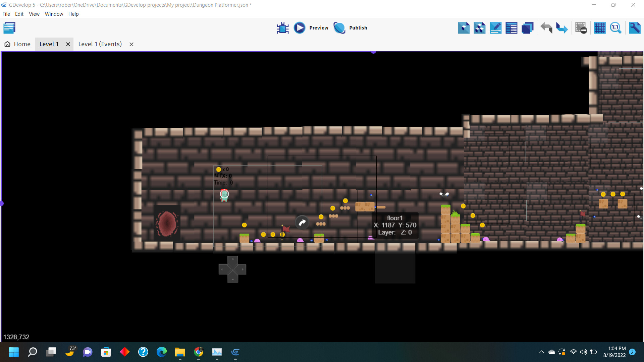The image size is (644, 362).
Task: Open the Objects list panel
Action: (x=464, y=28)
